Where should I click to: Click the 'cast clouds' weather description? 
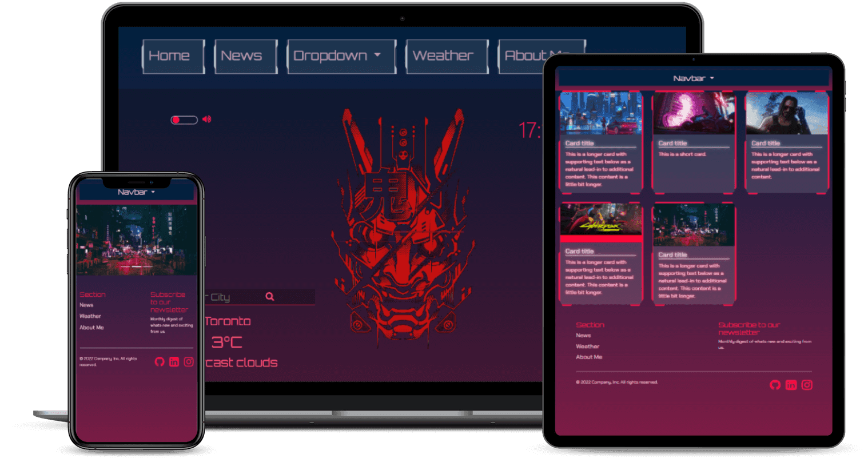coord(241,363)
